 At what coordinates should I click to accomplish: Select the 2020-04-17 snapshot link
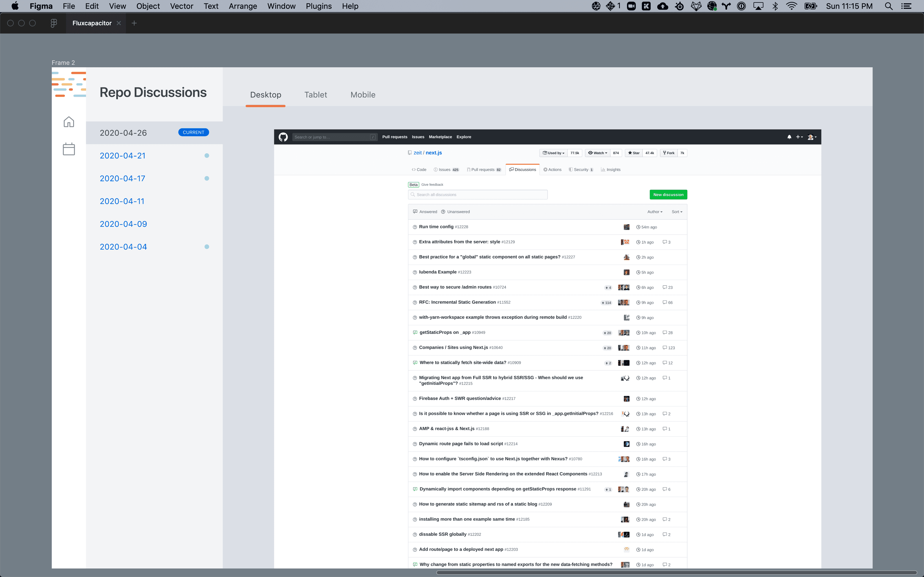tap(122, 178)
